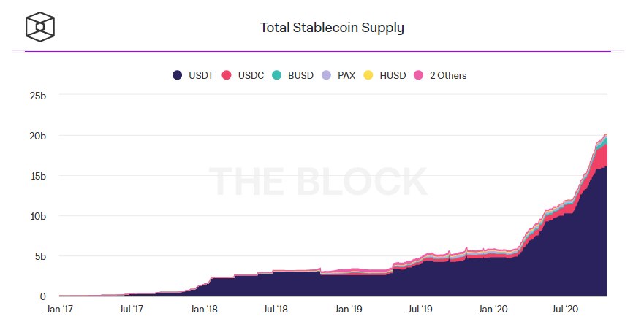Click THE BLOCK watermark in chart
644x319 pixels.
click(x=317, y=182)
